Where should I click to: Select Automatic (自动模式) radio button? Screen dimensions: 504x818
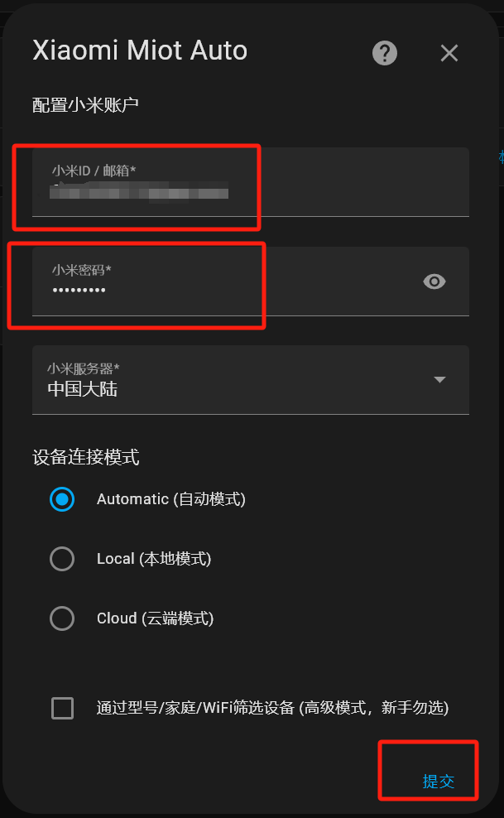pyautogui.click(x=62, y=499)
